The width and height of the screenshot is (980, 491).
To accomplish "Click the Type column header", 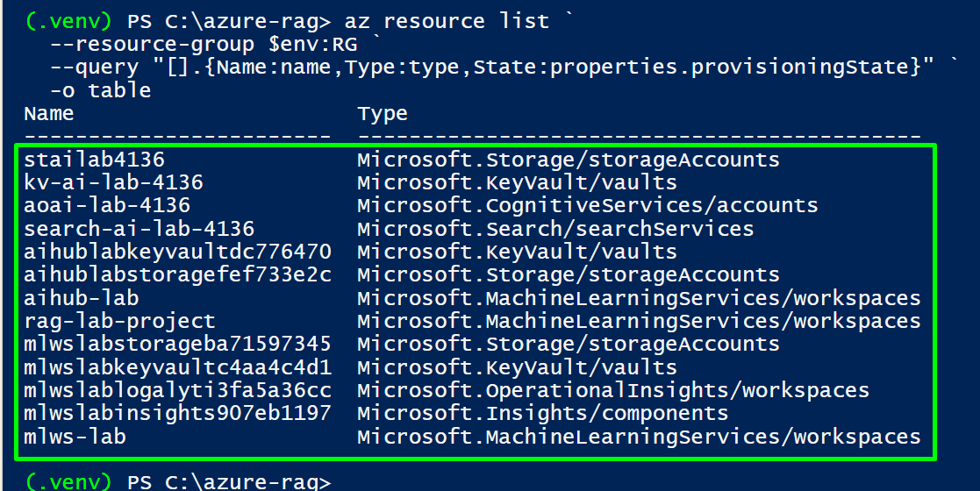I will 383,114.
